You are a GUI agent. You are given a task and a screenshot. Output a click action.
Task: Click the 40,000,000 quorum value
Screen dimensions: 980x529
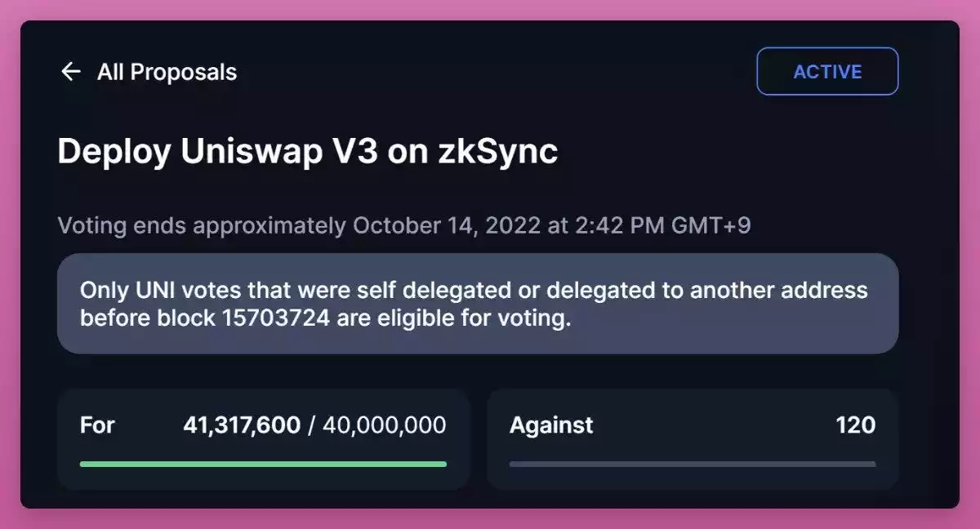[x=384, y=425]
